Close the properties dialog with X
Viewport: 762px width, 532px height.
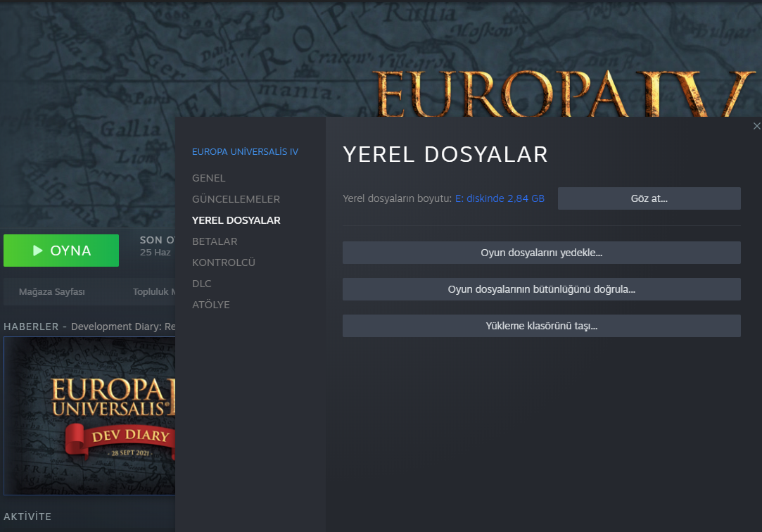coord(756,127)
